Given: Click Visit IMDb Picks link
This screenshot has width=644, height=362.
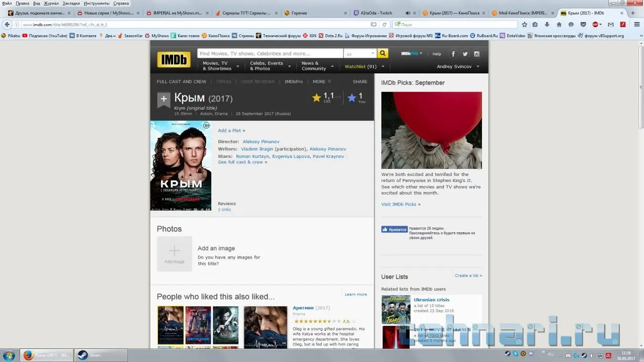Looking at the screenshot, I should pyautogui.click(x=401, y=204).
